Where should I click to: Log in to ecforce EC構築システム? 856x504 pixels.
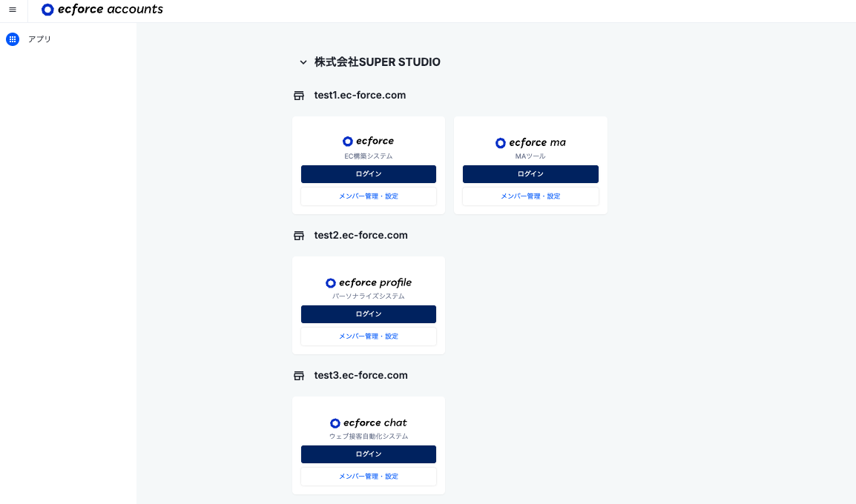coord(369,173)
